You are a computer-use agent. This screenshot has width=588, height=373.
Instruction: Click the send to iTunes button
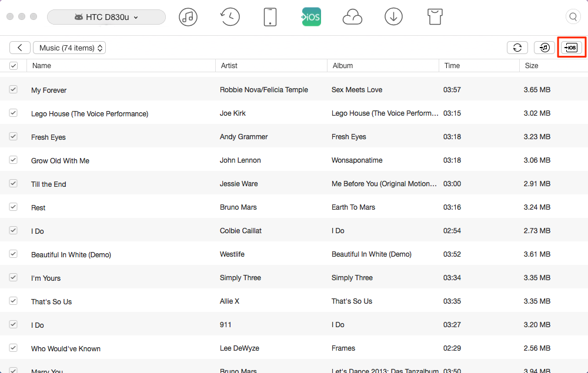coord(544,48)
